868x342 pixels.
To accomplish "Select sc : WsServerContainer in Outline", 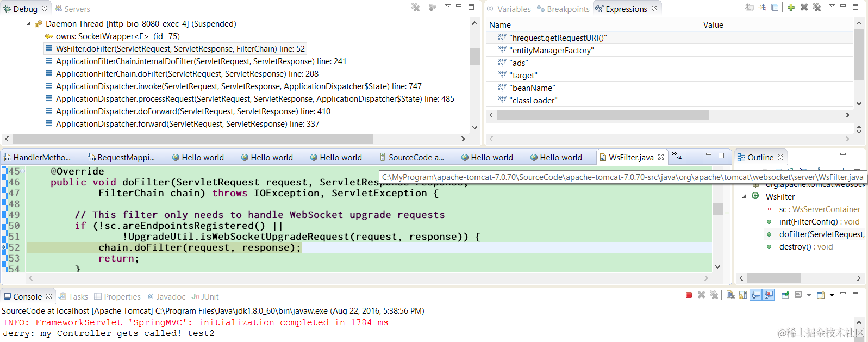I will pos(814,209).
